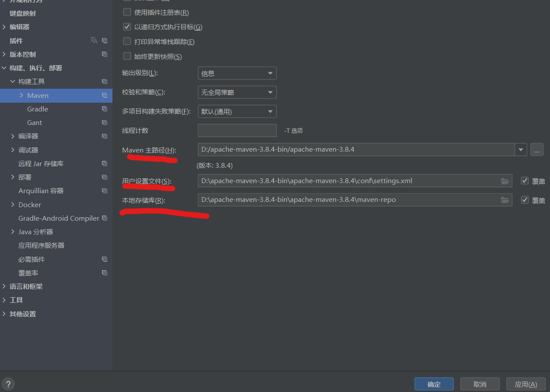550x392 pixels.
Task: Click the (版本: 3.8.4) text
Action: point(214,166)
